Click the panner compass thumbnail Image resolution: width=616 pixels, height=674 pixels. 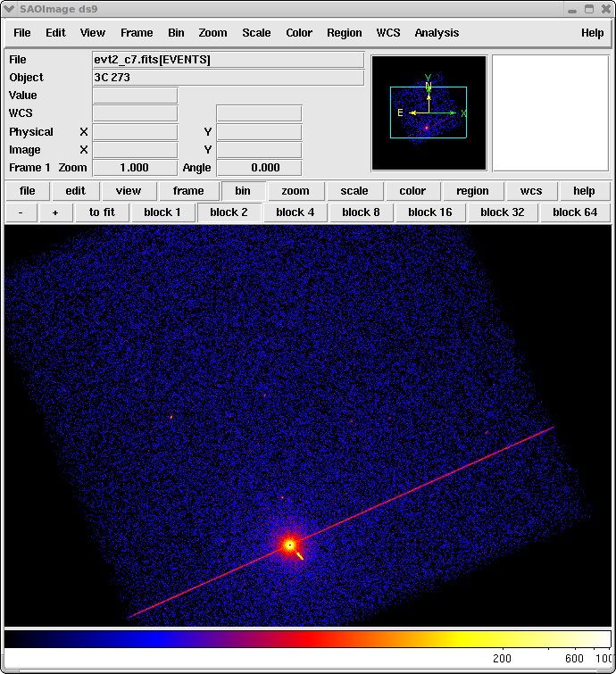click(x=429, y=112)
